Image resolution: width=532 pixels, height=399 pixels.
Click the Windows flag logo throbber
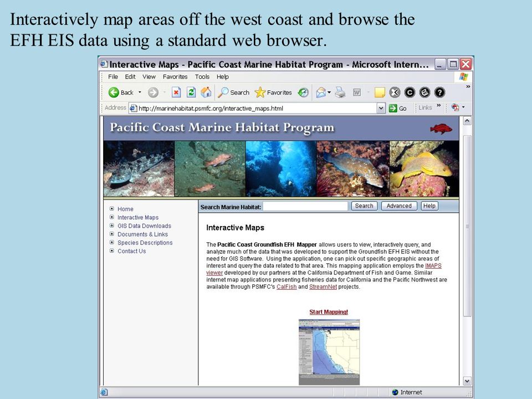point(463,76)
